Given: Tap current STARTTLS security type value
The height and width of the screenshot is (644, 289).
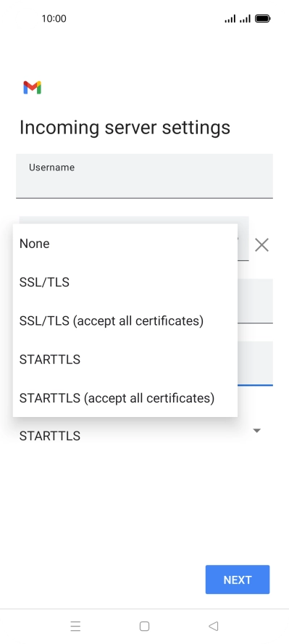Looking at the screenshot, I should pyautogui.click(x=49, y=436).
